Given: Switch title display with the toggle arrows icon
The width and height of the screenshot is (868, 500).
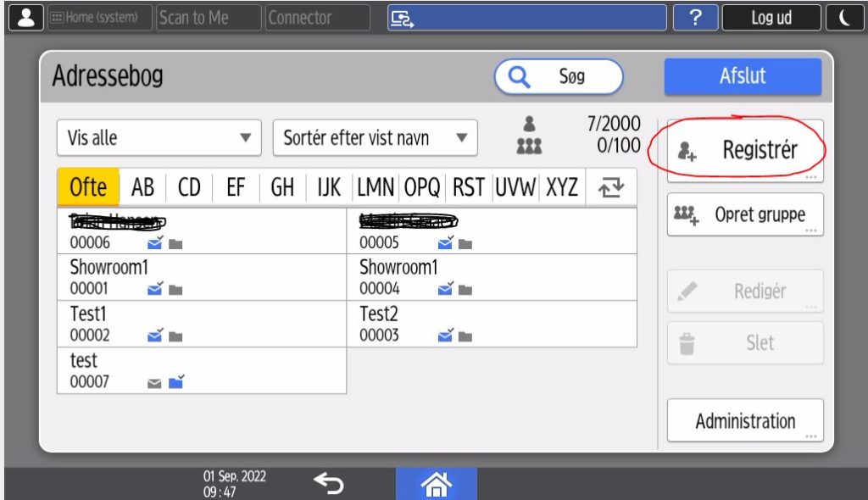Looking at the screenshot, I should click(x=608, y=187).
